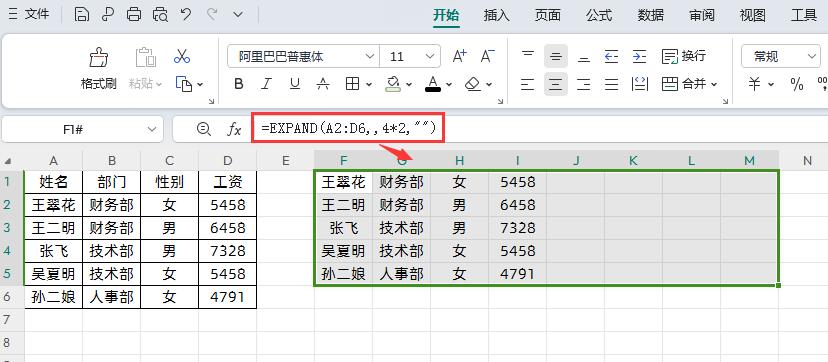Toggle Italic formatting

(x=266, y=84)
